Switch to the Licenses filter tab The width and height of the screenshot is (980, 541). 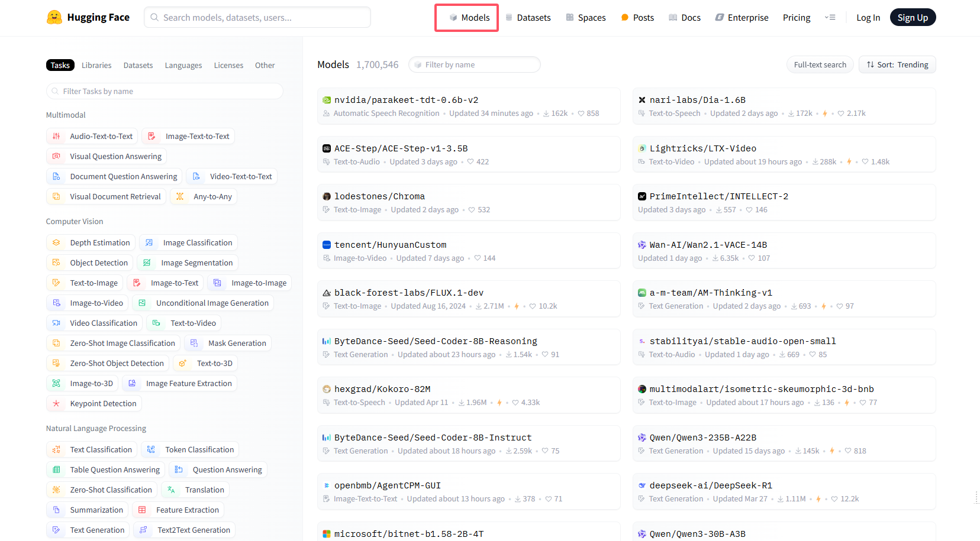click(x=228, y=65)
